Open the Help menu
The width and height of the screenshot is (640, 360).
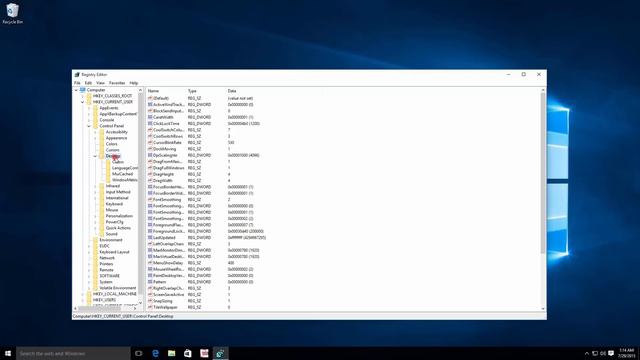pos(133,83)
